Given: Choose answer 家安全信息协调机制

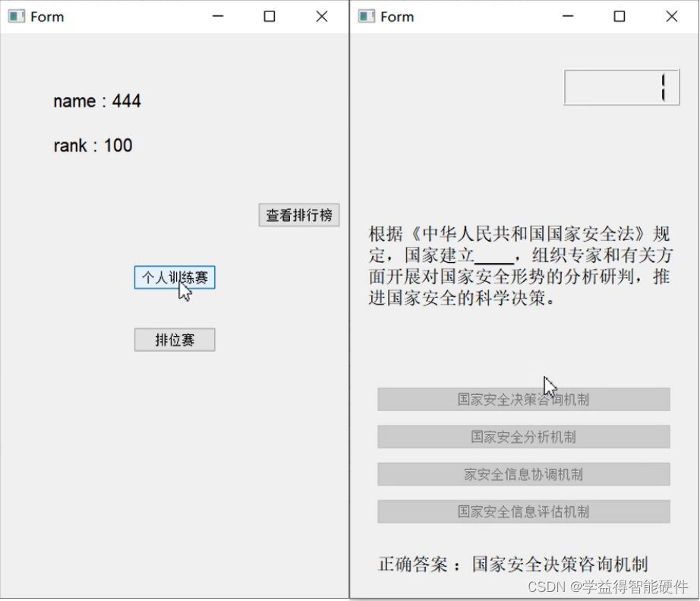Looking at the screenshot, I should [524, 474].
